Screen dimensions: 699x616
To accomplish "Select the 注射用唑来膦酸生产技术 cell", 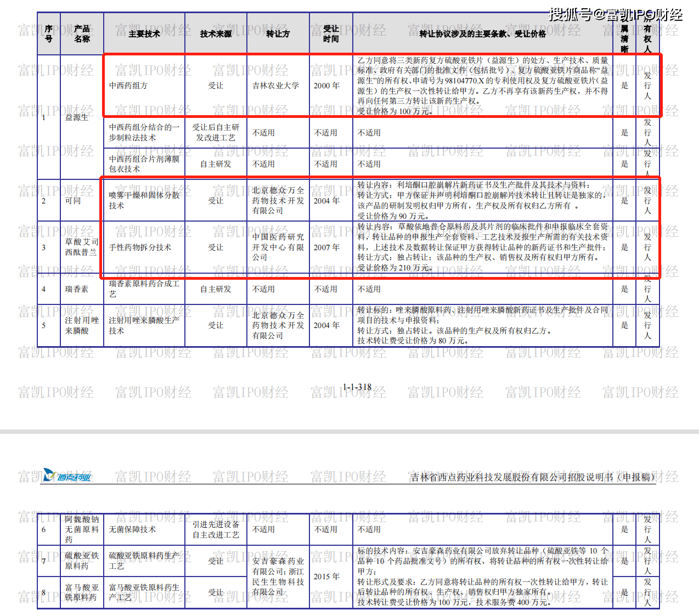I will 144,325.
